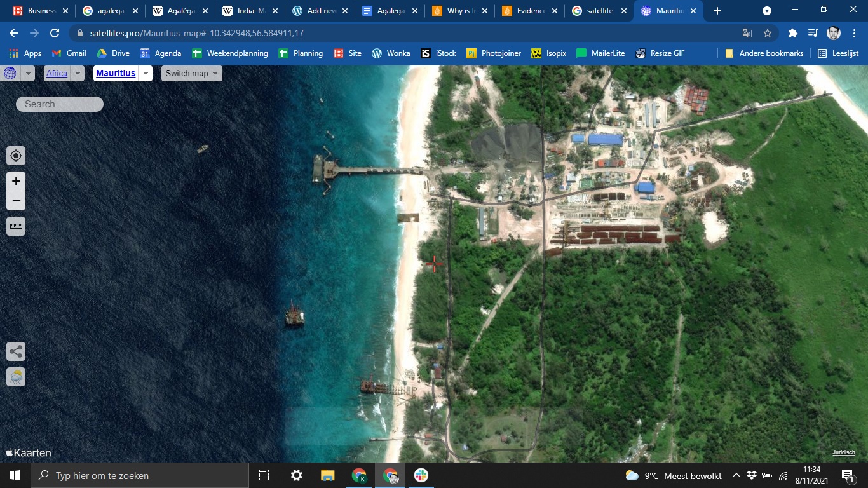Switch to the India–M Wikipedia tab
This screenshot has width=868, height=488.
pyautogui.click(x=250, y=11)
